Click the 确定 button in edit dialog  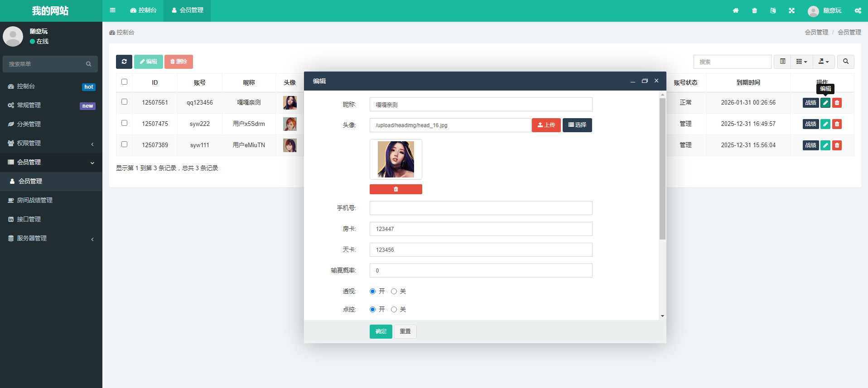(381, 331)
